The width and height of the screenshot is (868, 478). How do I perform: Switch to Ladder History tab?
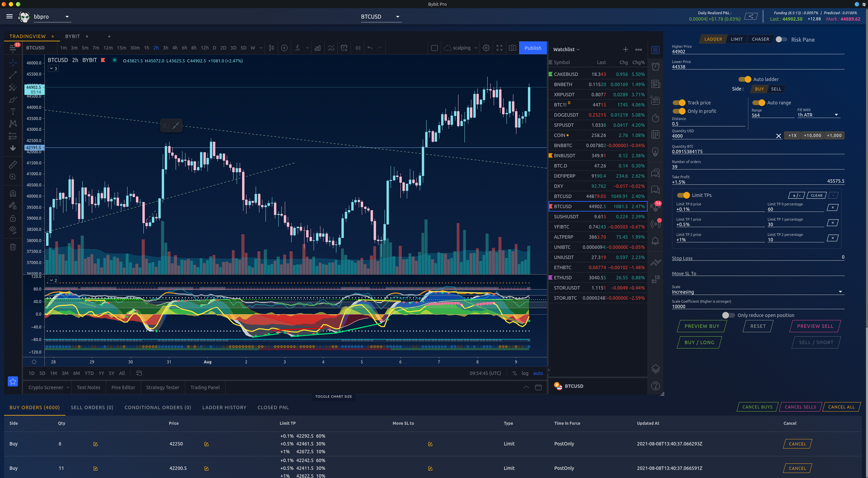pos(224,407)
